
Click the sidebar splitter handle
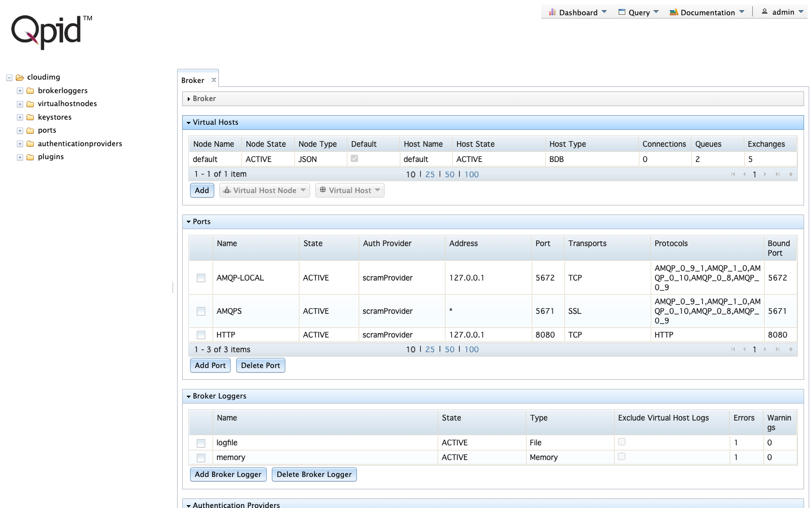173,287
